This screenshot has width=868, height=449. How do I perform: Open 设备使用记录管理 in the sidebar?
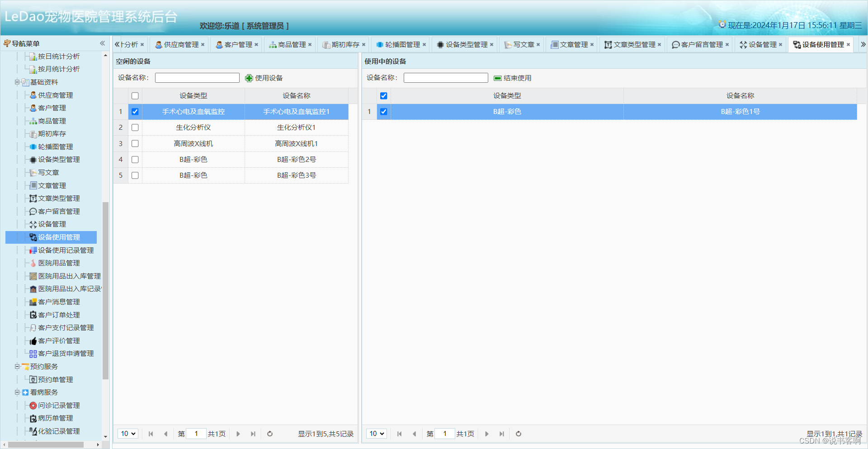[x=66, y=250]
